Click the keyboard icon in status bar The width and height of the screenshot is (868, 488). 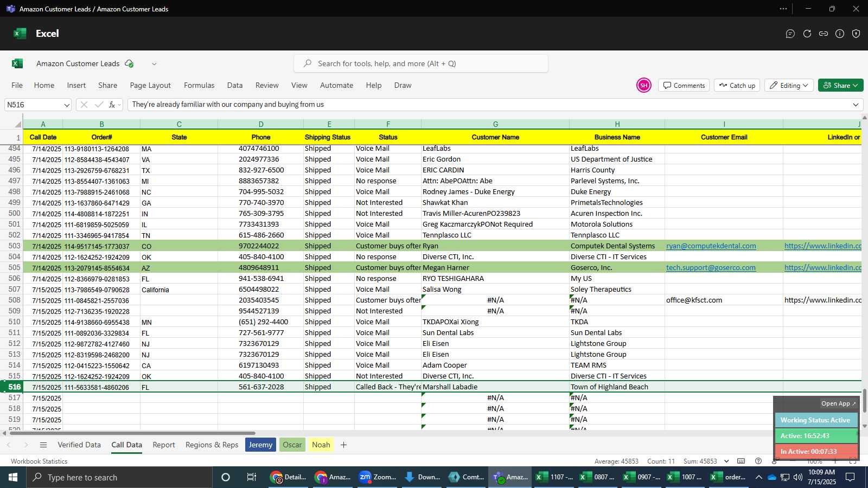[x=741, y=461]
